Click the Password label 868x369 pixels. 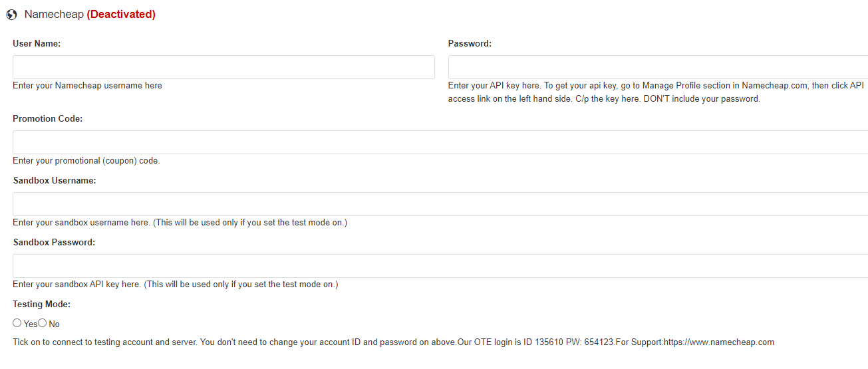pyautogui.click(x=470, y=43)
